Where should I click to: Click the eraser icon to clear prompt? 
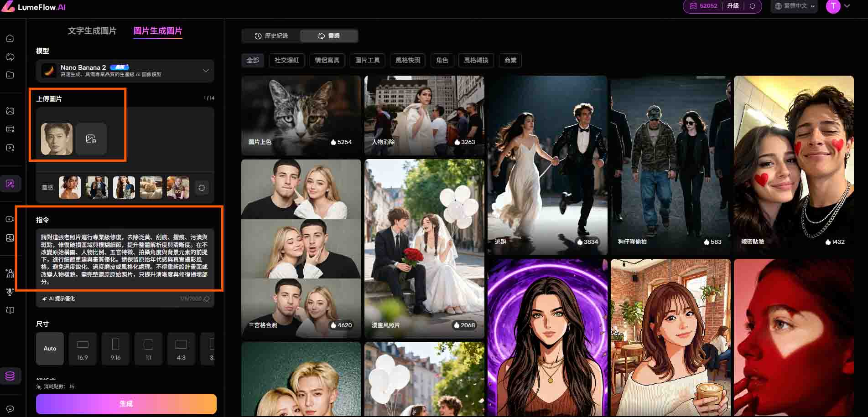click(207, 299)
